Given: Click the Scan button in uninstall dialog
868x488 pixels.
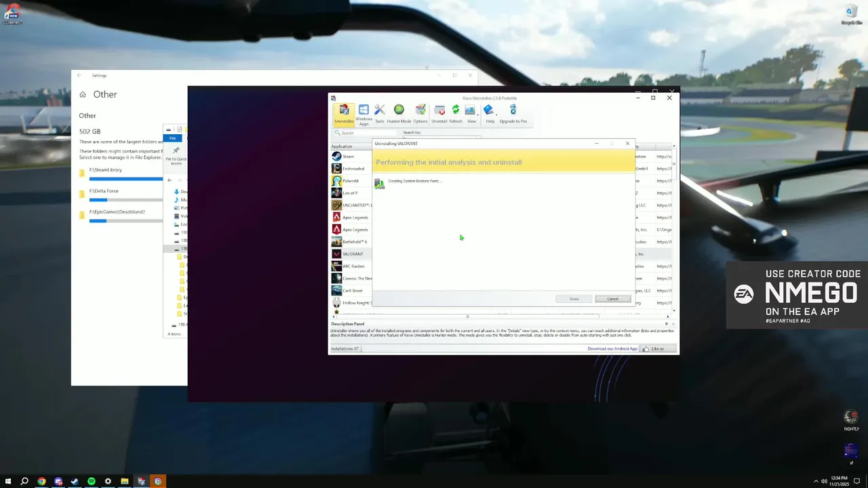Looking at the screenshot, I should click(574, 299).
